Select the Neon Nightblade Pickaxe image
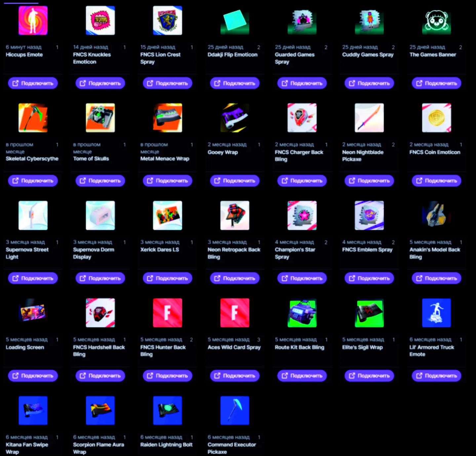Viewport: 476px width, 456px height. [x=369, y=118]
